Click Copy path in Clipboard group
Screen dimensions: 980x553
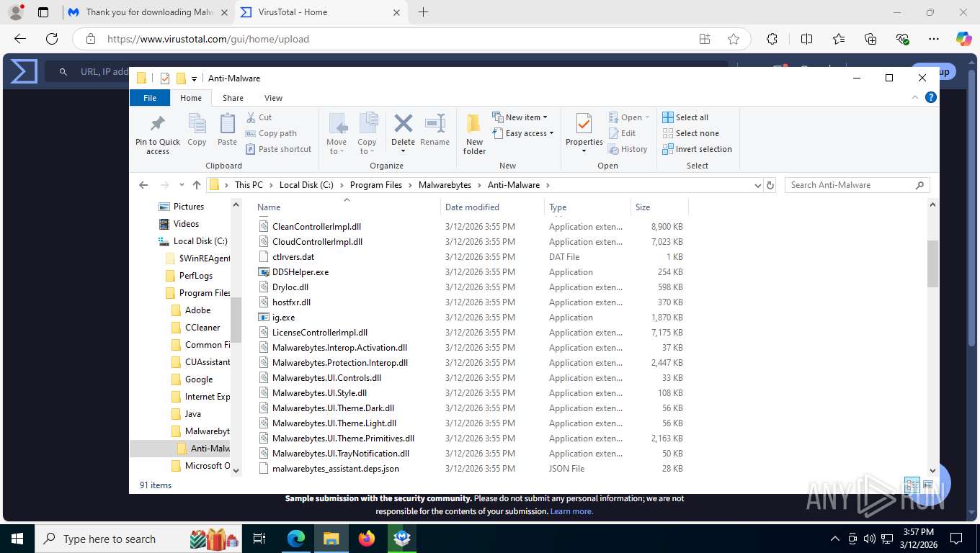(x=271, y=133)
